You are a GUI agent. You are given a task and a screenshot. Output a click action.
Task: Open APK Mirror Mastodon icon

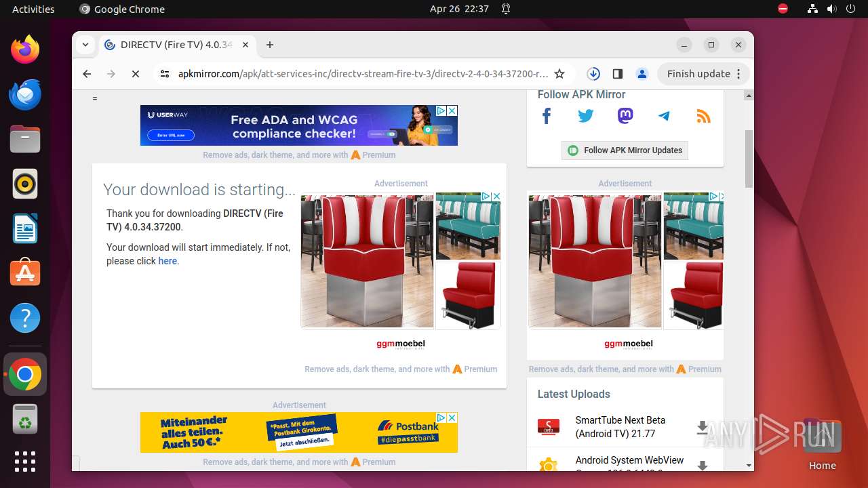tap(625, 116)
